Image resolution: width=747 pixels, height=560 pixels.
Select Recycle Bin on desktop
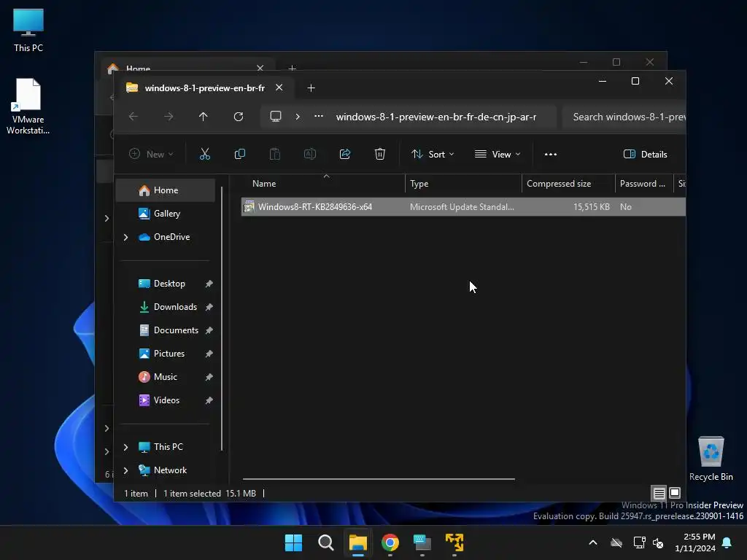pos(711,458)
